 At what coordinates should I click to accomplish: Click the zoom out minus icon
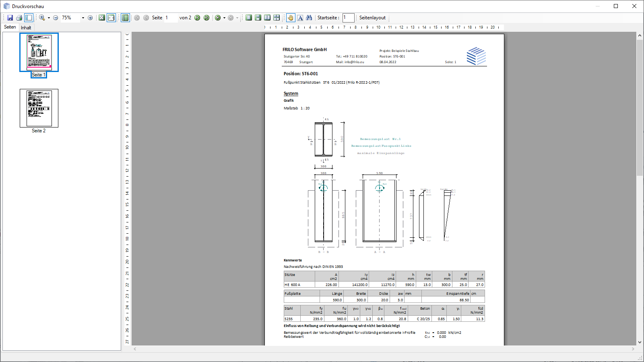coord(56,18)
